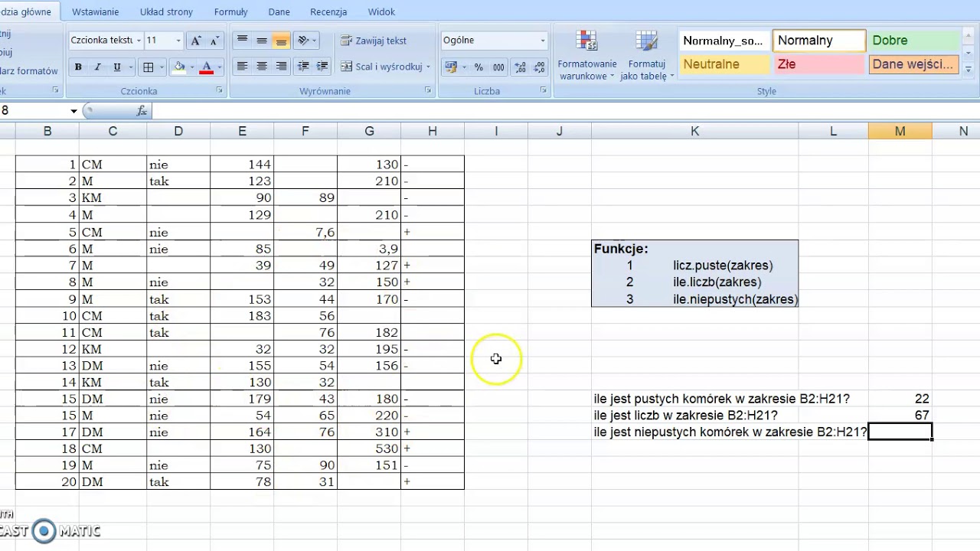This screenshot has height=551, width=980.
Task: Click the insert function fx icon
Action: pos(142,111)
